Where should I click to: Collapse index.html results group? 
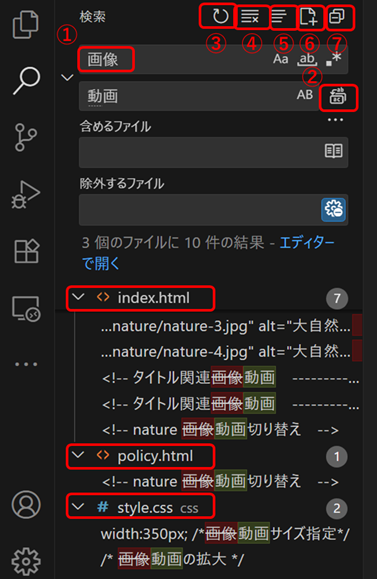click(x=78, y=297)
